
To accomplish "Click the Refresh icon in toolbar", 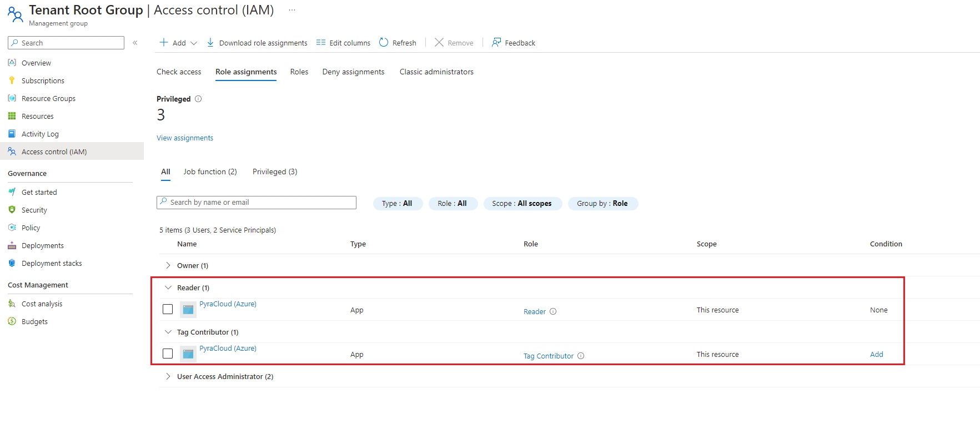I will 384,43.
